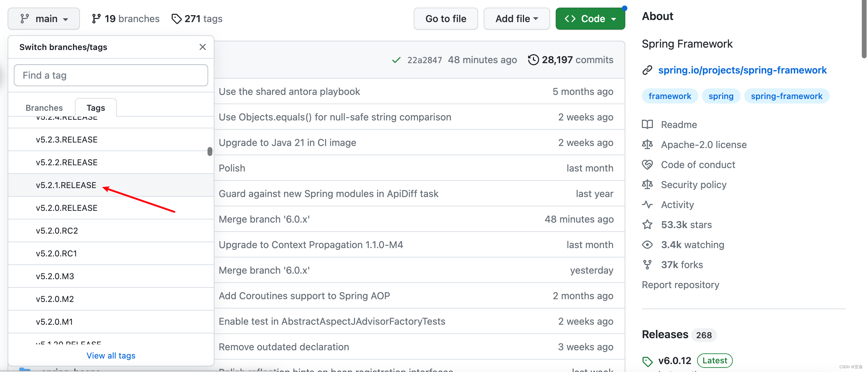Open the green Code dropdown button
The image size is (868, 372).
tap(590, 19)
